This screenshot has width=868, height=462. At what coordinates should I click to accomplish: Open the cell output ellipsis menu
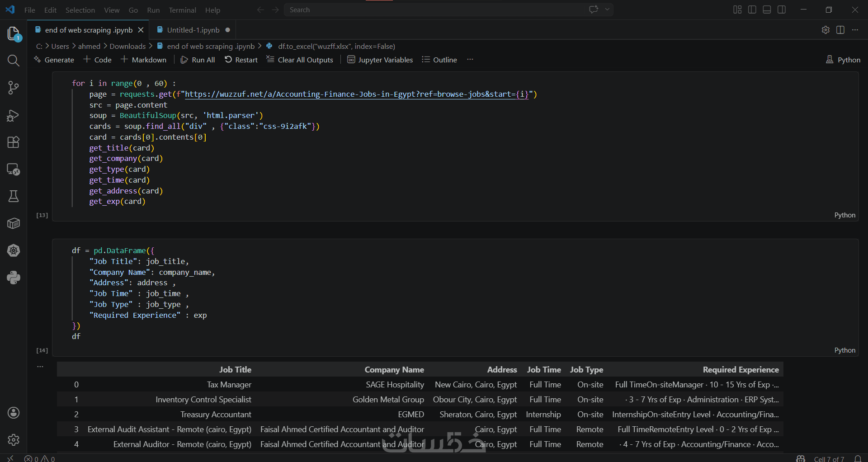click(40, 367)
